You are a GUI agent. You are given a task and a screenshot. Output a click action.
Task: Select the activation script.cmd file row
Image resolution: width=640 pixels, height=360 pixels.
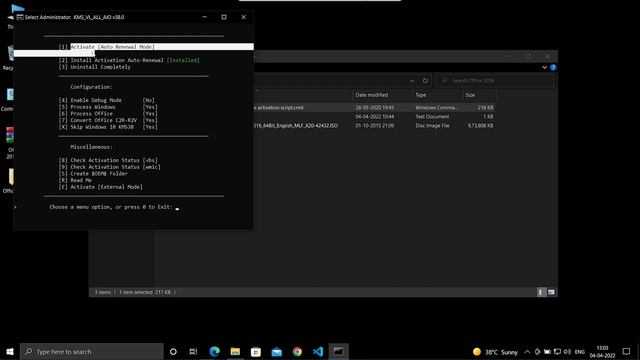click(373, 107)
